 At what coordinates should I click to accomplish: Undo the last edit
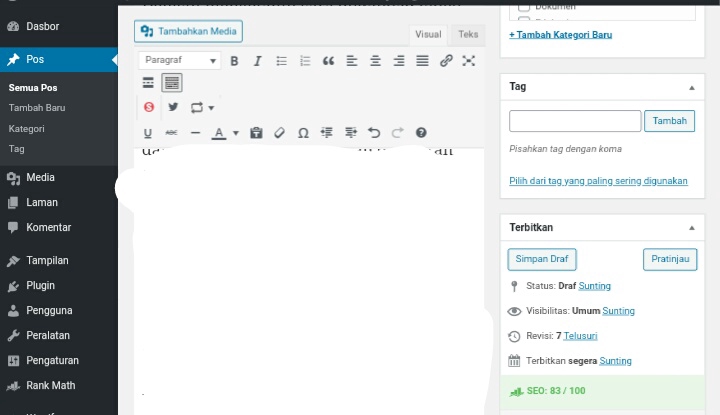coord(374,133)
